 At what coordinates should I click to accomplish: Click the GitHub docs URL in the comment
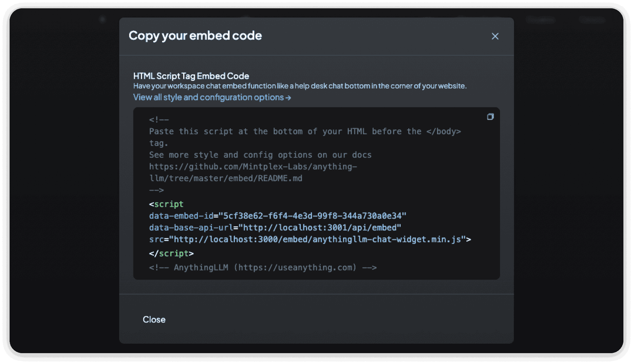253,166
